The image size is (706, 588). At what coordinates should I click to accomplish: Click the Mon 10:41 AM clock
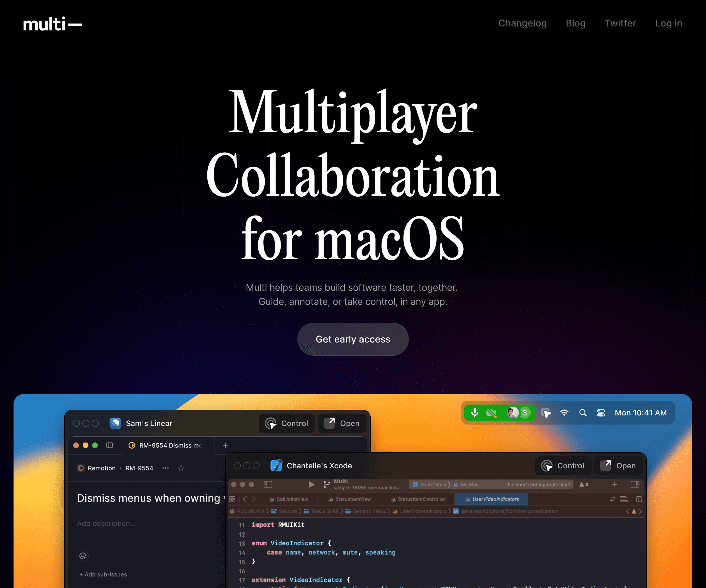640,412
